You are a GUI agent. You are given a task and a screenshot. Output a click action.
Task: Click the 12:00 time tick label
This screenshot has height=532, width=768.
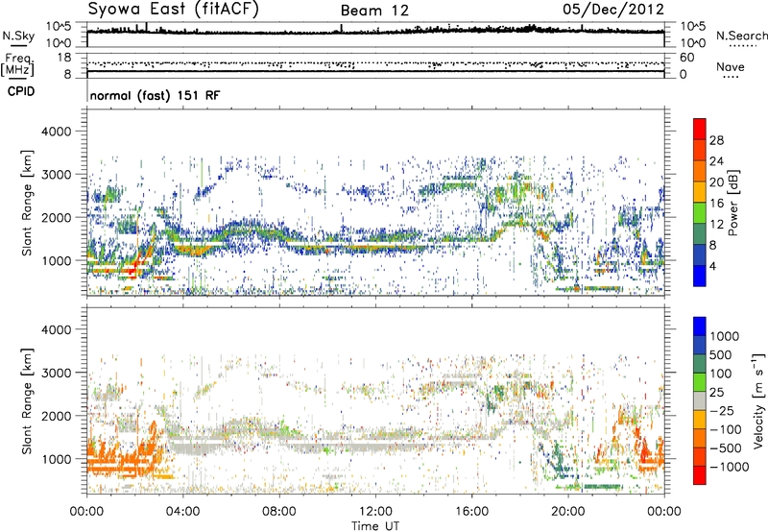(x=375, y=512)
